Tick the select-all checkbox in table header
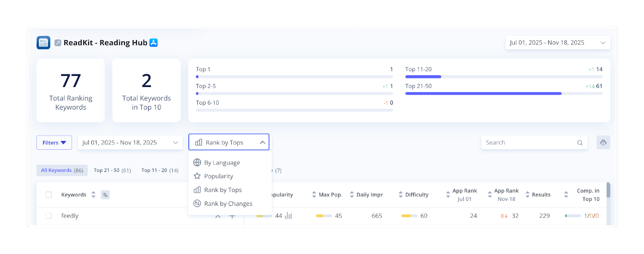 [x=49, y=195]
